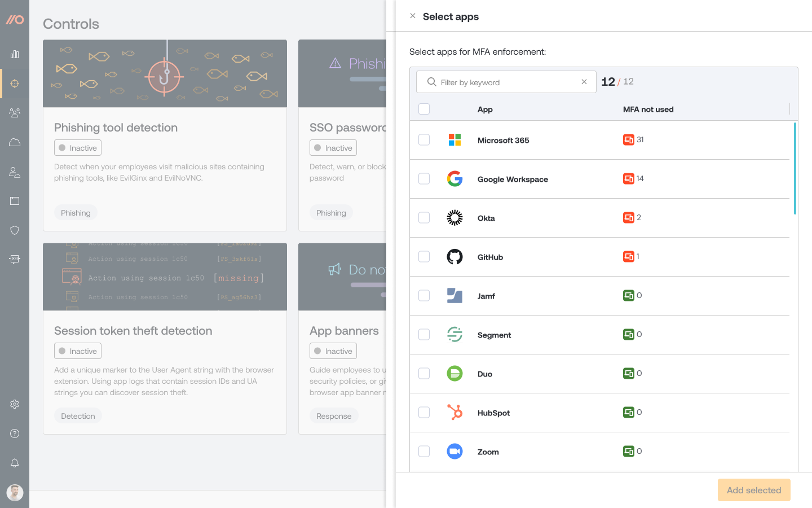812x508 pixels.
Task: Click Inactive status on SSO password card
Action: [333, 148]
